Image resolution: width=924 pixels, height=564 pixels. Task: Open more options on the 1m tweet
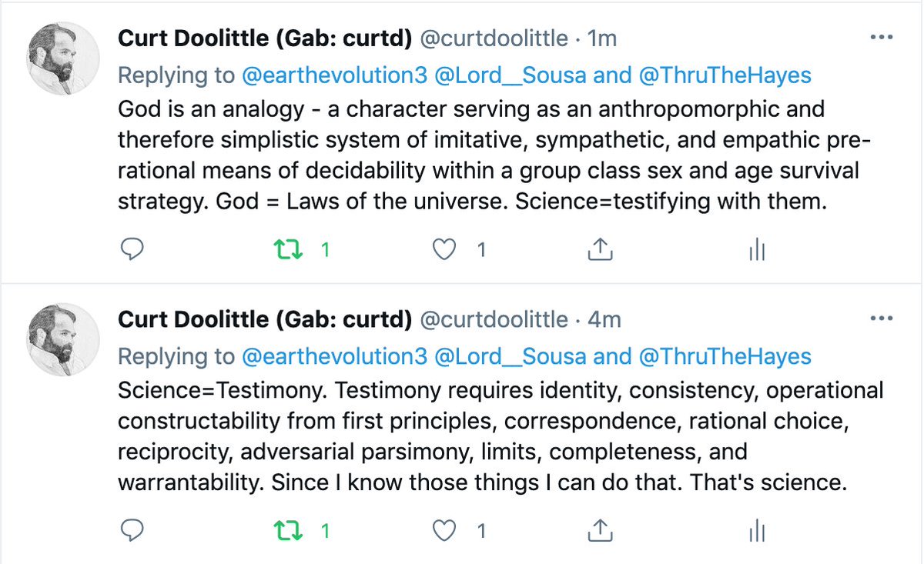(x=881, y=38)
